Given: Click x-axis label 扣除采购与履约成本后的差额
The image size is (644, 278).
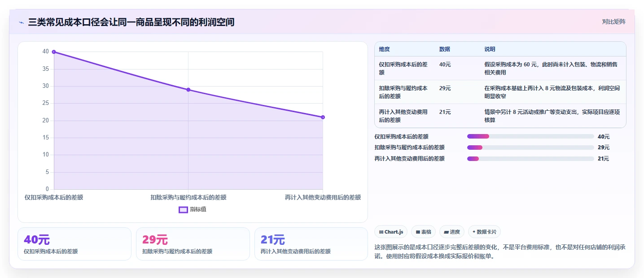Looking at the screenshot, I should [x=188, y=197].
